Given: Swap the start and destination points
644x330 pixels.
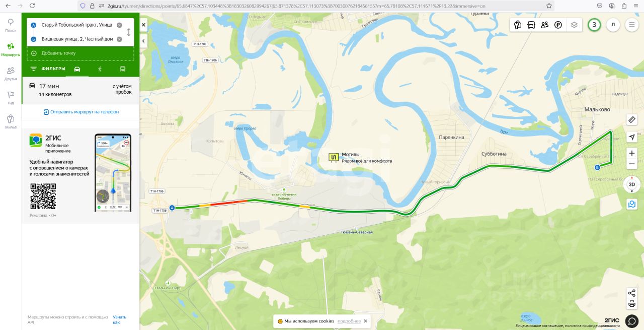Looking at the screenshot, I should coord(129,32).
